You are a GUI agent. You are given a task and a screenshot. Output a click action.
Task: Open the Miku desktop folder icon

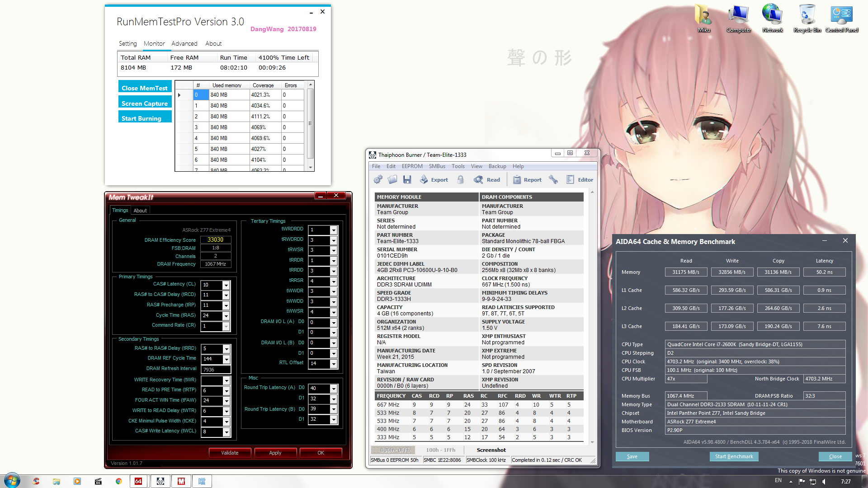704,19
